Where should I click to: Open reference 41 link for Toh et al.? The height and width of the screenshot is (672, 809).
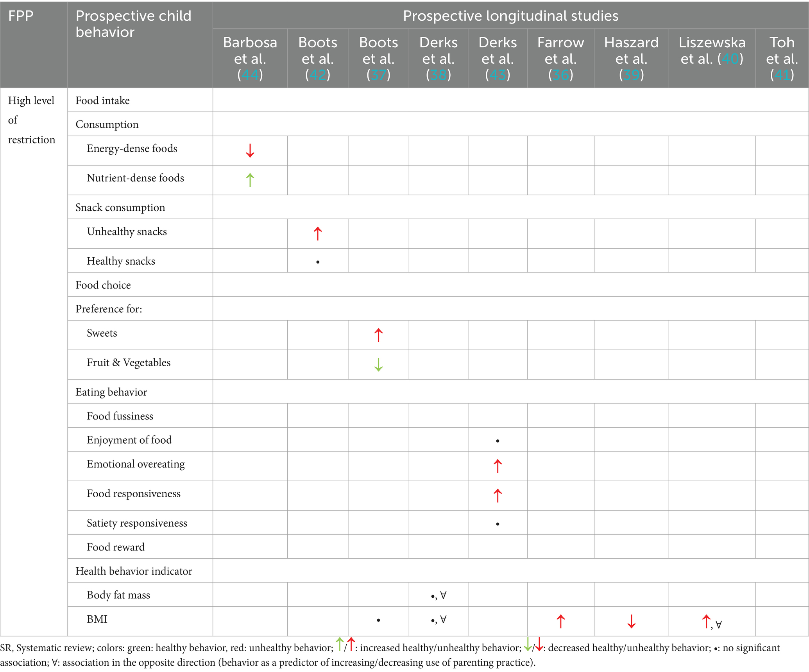[782, 75]
